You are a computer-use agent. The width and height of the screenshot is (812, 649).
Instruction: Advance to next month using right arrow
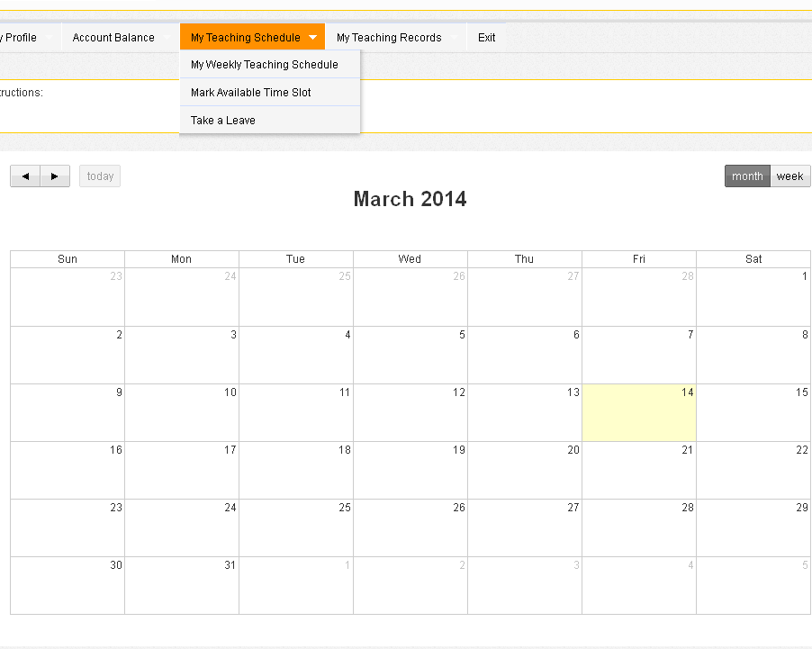[x=55, y=176]
